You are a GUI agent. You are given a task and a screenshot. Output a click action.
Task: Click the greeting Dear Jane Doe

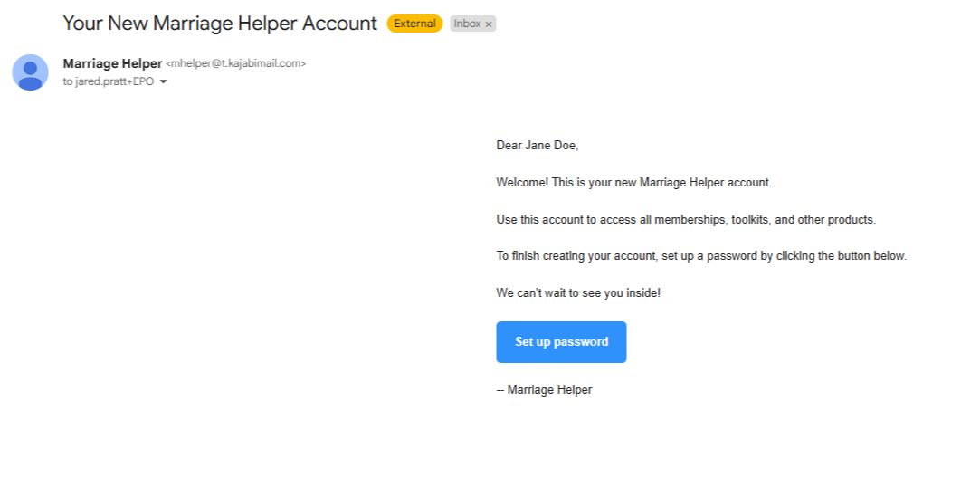pyautogui.click(x=538, y=146)
